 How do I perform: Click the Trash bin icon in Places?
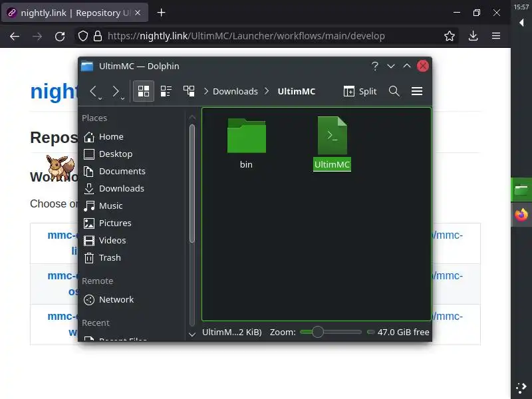click(89, 258)
